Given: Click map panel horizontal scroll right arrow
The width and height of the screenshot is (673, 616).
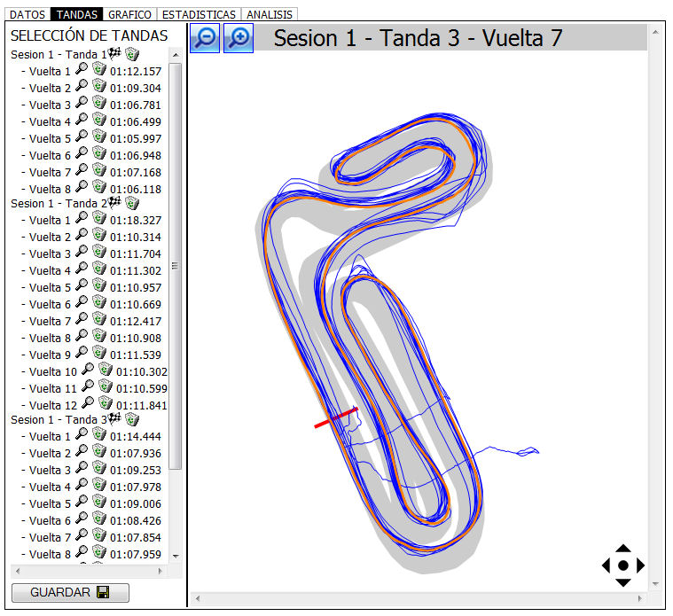Looking at the screenshot, I should tap(640, 598).
